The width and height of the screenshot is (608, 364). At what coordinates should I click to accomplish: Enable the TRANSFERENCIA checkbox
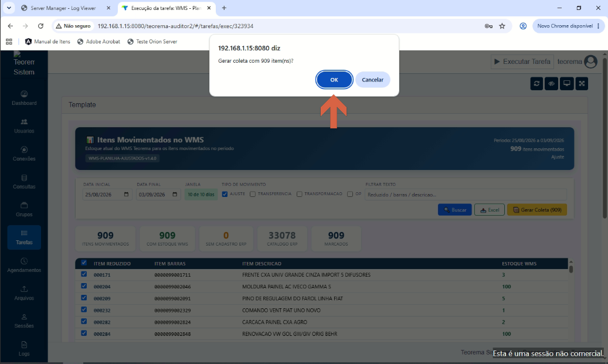coord(253,194)
